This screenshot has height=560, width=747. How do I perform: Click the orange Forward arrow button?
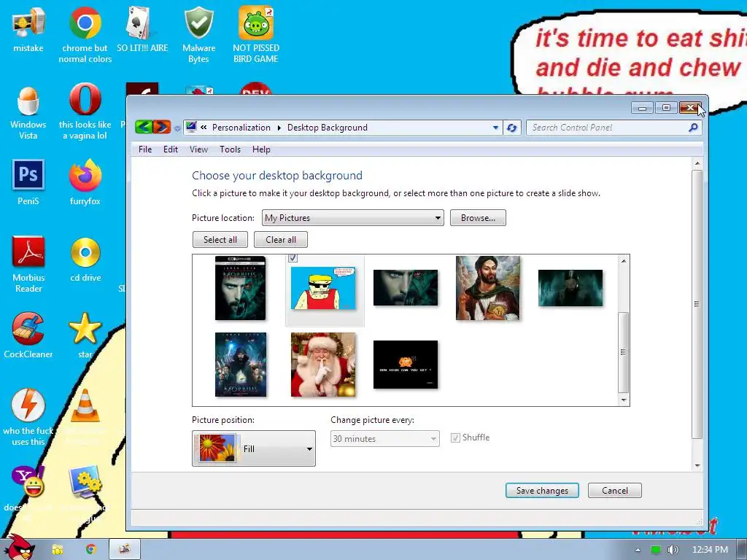pyautogui.click(x=162, y=127)
